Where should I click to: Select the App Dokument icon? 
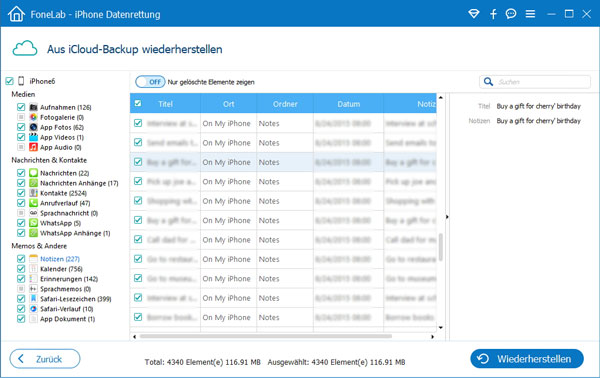pos(34,318)
